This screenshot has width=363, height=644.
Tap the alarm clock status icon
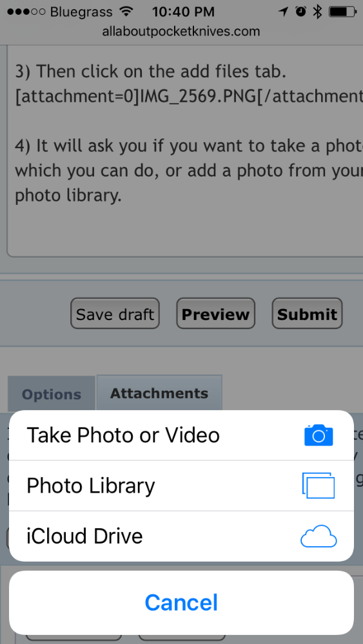(301, 12)
